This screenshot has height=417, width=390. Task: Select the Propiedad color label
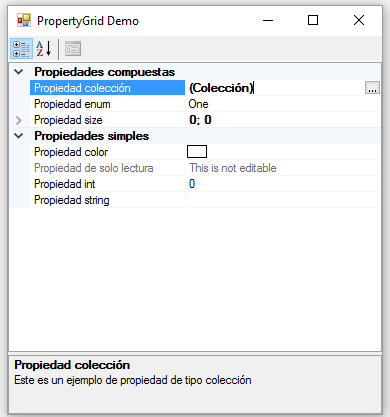click(x=71, y=152)
